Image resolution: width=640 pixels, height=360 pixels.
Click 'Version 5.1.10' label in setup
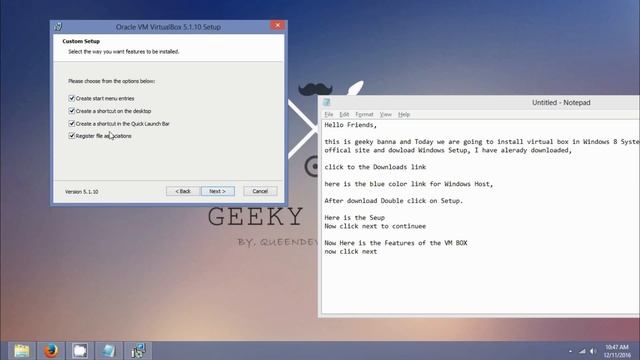coord(82,191)
